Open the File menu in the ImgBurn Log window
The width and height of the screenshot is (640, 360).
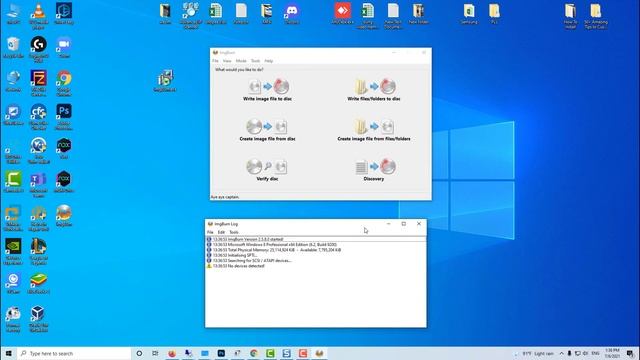pyautogui.click(x=210, y=232)
